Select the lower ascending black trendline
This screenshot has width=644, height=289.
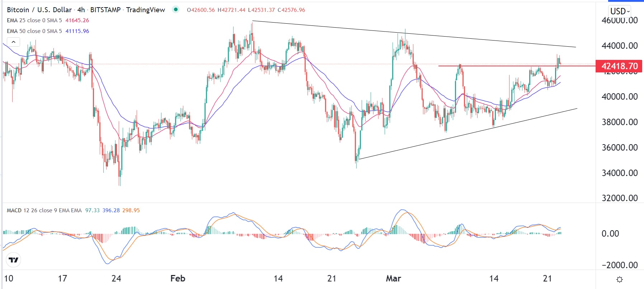tap(468, 134)
